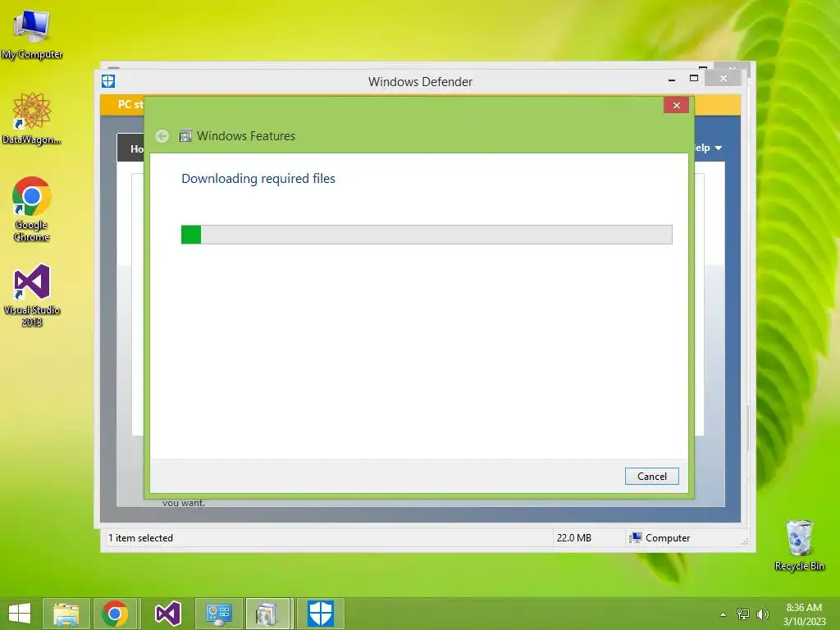This screenshot has width=840, height=630.
Task: Click the 'Downloading required files' heading
Action: 258,178
